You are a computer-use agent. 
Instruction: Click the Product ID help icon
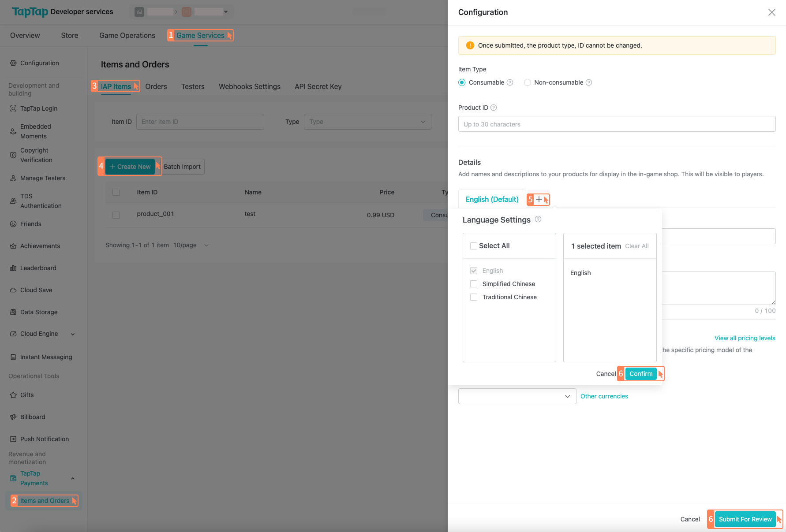click(494, 108)
